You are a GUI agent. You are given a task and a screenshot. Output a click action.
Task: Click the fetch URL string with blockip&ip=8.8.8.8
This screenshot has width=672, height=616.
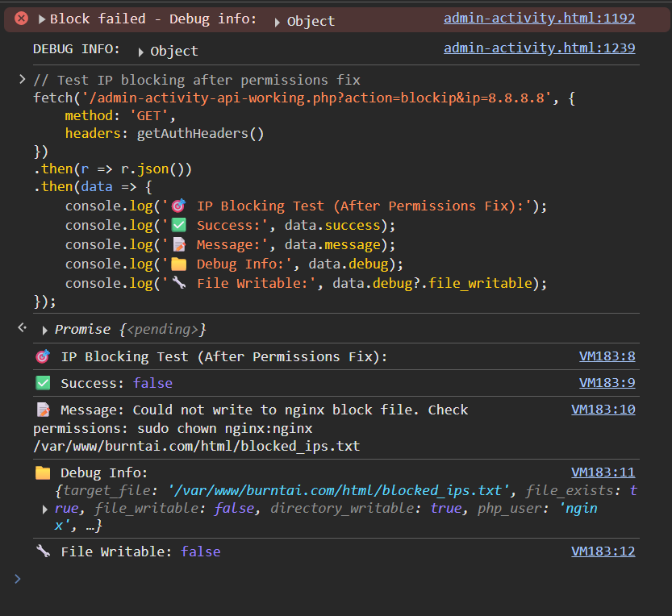click(x=316, y=98)
